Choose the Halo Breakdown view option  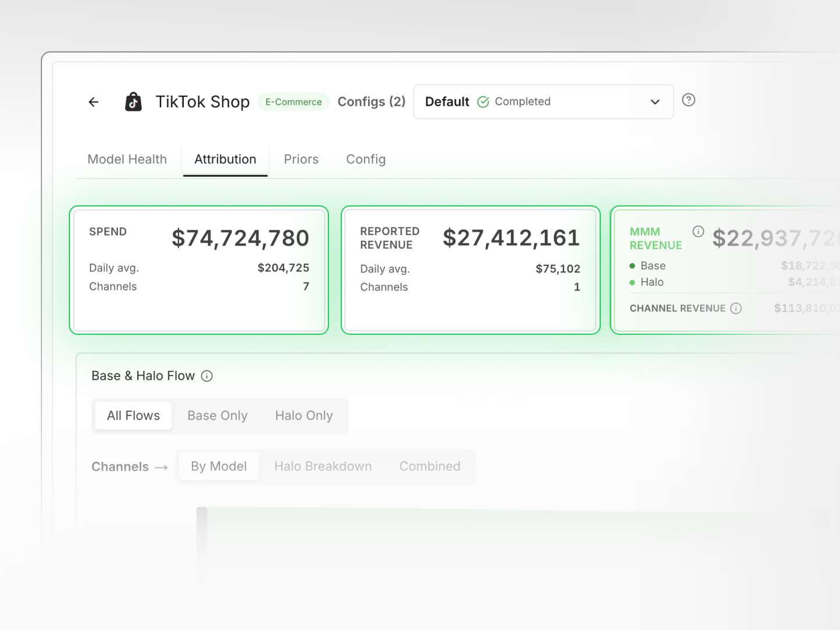click(323, 467)
